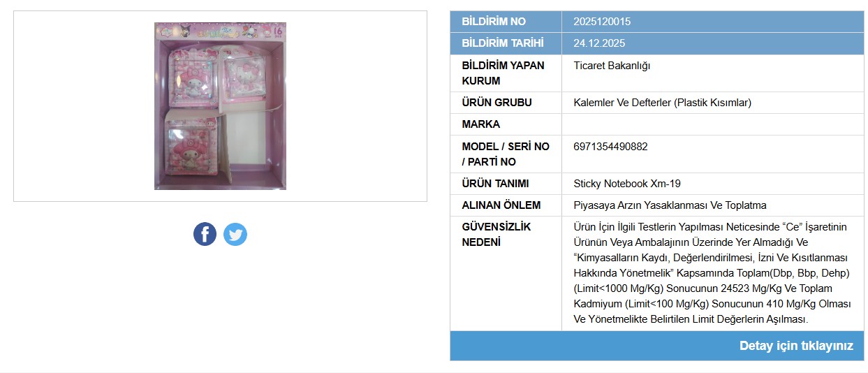Image resolution: width=868 pixels, height=373 pixels.
Task: Click the "Detay için tıklayınız" link
Action: point(796,346)
